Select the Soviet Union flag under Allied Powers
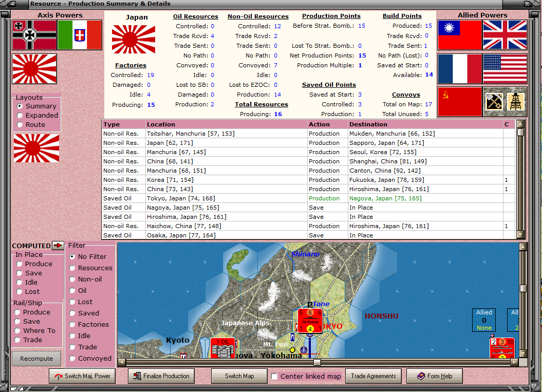Screen dimensions: 542x392 pyautogui.click(x=459, y=102)
